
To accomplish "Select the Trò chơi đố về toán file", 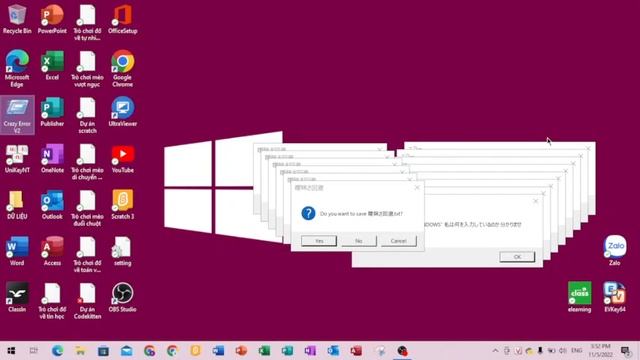I will click(x=87, y=255).
